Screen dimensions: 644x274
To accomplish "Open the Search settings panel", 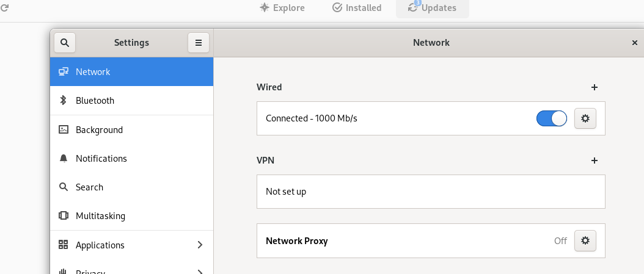I will (89, 187).
